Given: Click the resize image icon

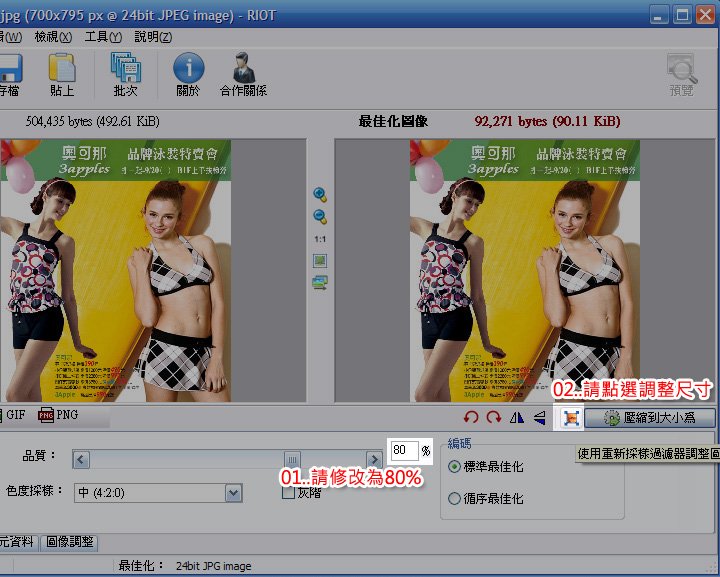Looking at the screenshot, I should [571, 418].
